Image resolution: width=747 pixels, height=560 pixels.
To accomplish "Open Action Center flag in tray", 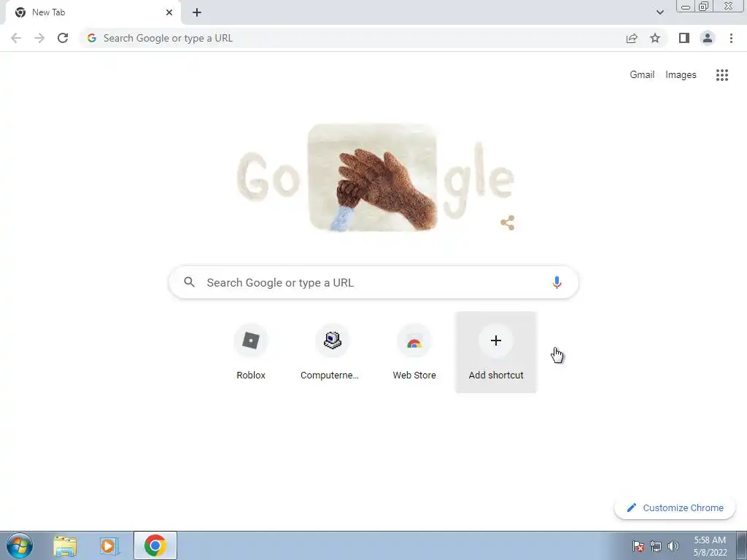I will 638,546.
